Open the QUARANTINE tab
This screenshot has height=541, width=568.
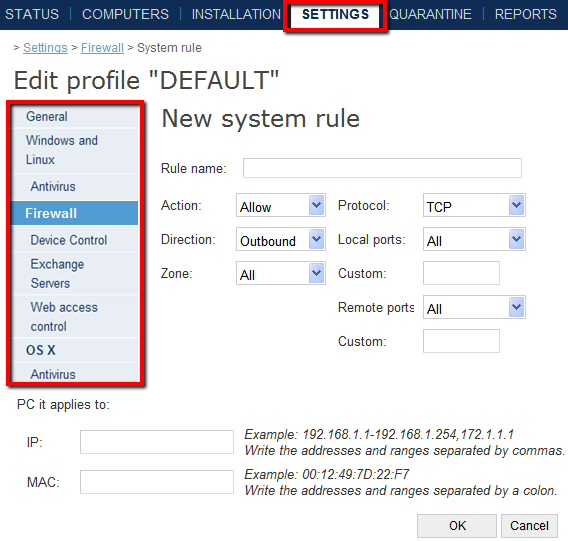pos(430,14)
